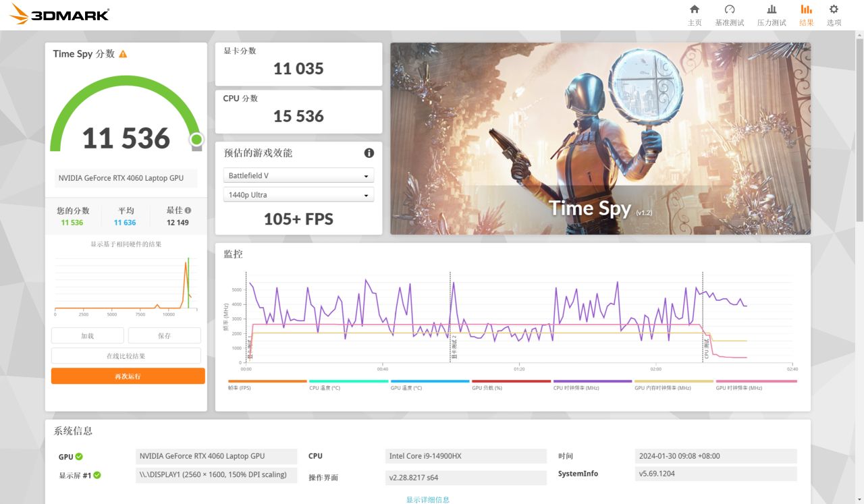Click the green check icon beside GPU
This screenshot has width=864, height=504.
79,457
